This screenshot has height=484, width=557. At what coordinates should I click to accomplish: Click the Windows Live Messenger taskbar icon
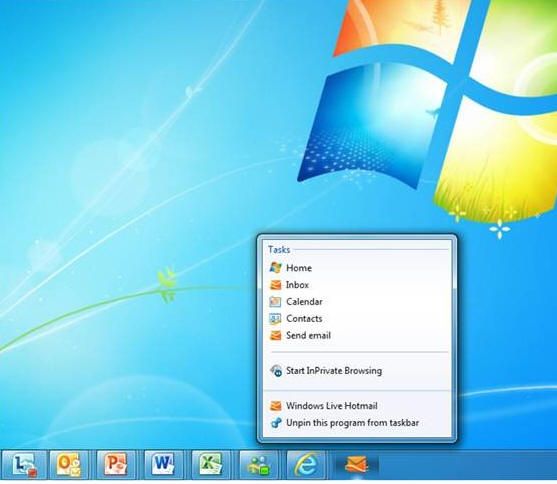coord(259,464)
